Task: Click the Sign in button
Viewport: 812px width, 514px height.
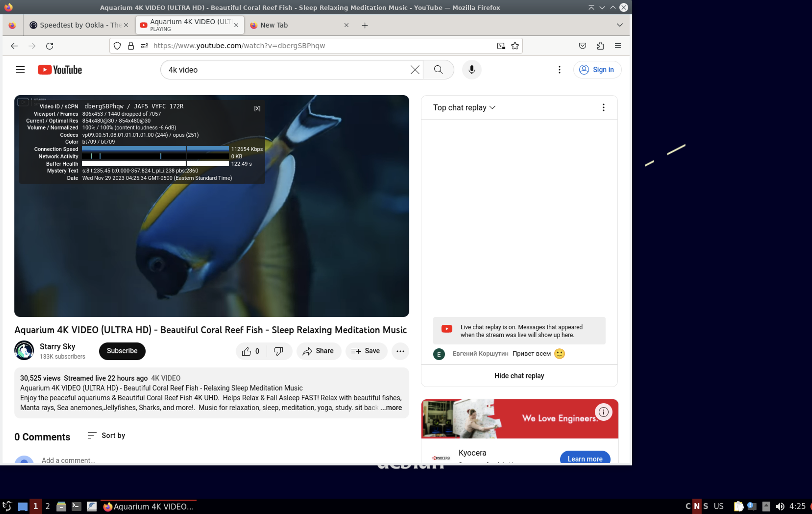Action: tap(597, 70)
